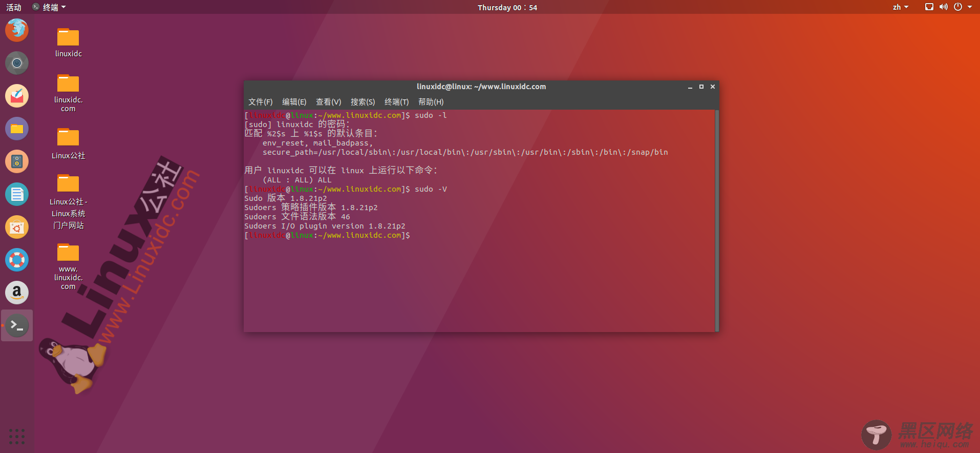
Task: Select the Linux公社 desktop folder
Action: click(x=68, y=143)
